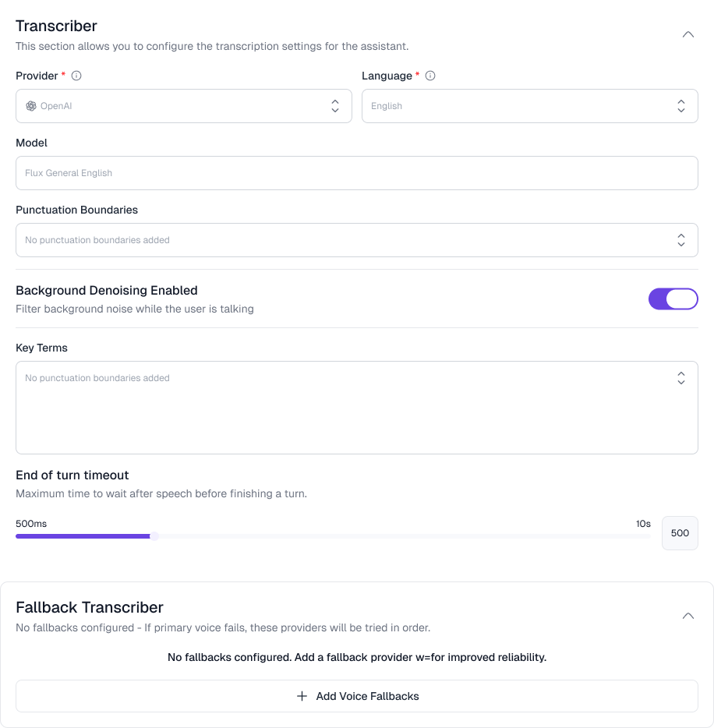The width and height of the screenshot is (714, 728).
Task: Click the Flux General English model field
Action: point(357,173)
